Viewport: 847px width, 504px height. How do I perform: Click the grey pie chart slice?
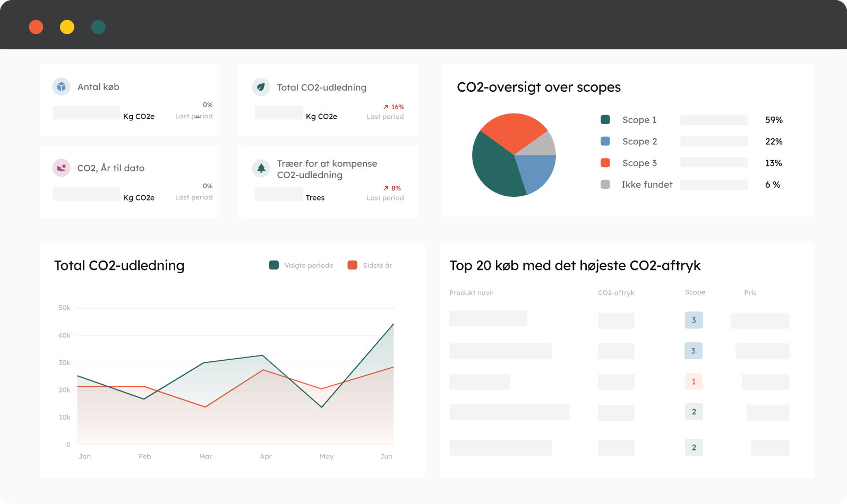tap(542, 146)
